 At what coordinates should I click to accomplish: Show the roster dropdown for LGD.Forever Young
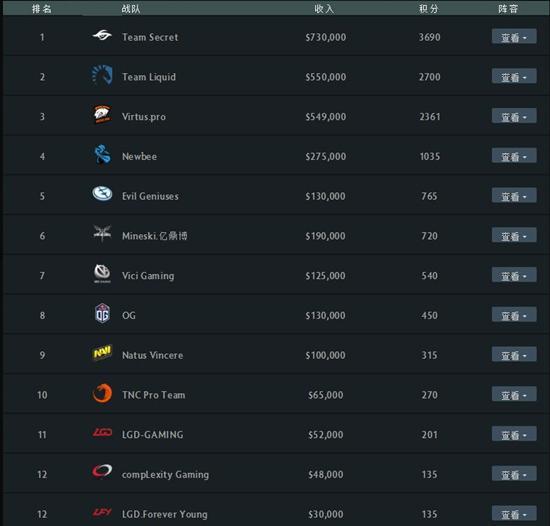514,513
